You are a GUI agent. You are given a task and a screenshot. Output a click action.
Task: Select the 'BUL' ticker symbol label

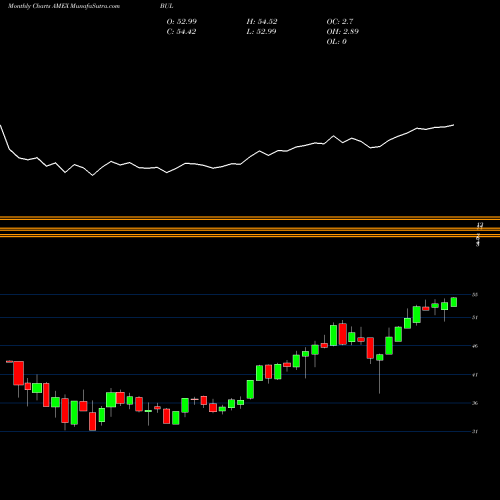[x=167, y=6]
